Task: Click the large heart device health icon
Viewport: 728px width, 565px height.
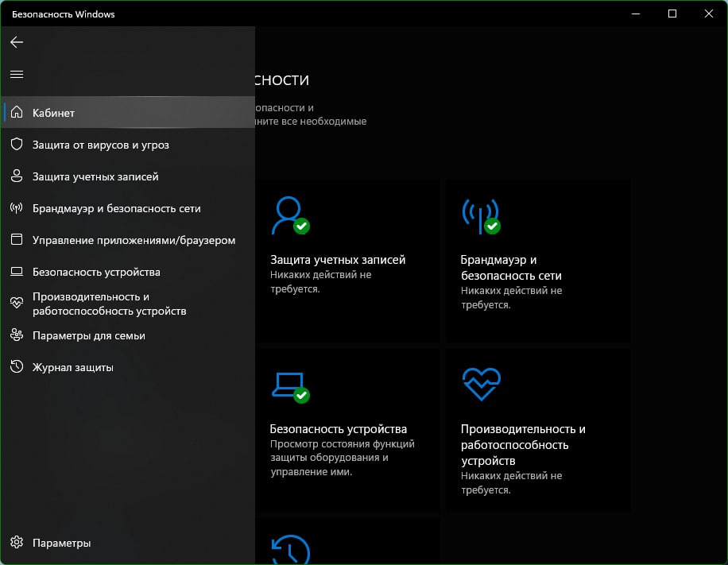Action: pos(482,385)
